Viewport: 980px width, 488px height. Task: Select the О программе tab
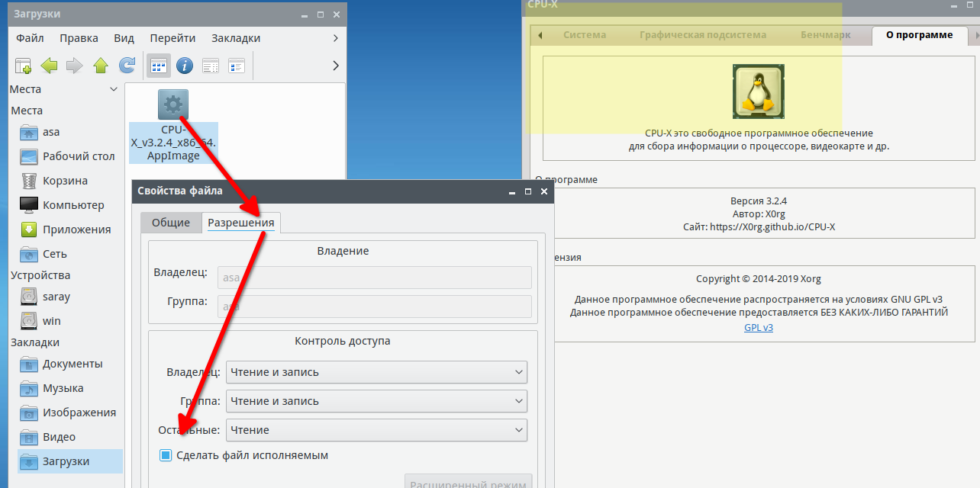919,35
